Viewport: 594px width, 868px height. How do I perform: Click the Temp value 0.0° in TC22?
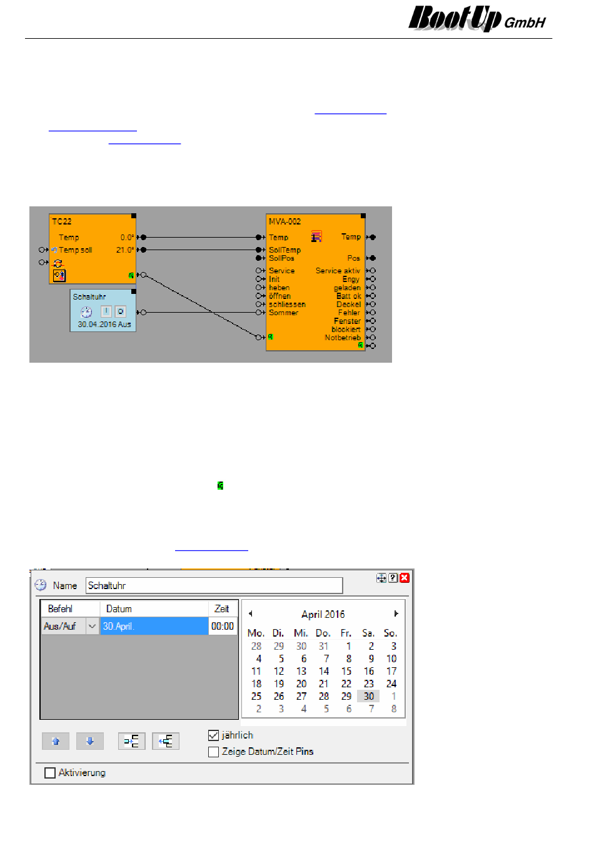click(127, 238)
